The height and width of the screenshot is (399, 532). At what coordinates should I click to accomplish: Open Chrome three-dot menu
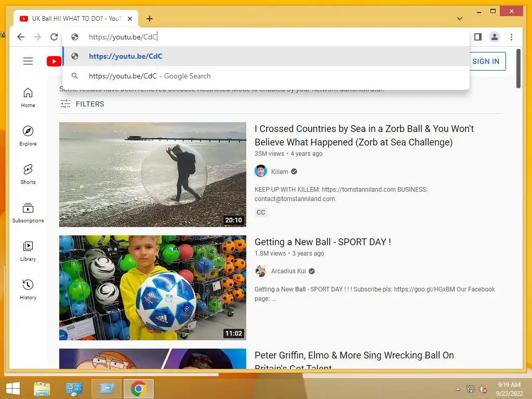coord(511,37)
